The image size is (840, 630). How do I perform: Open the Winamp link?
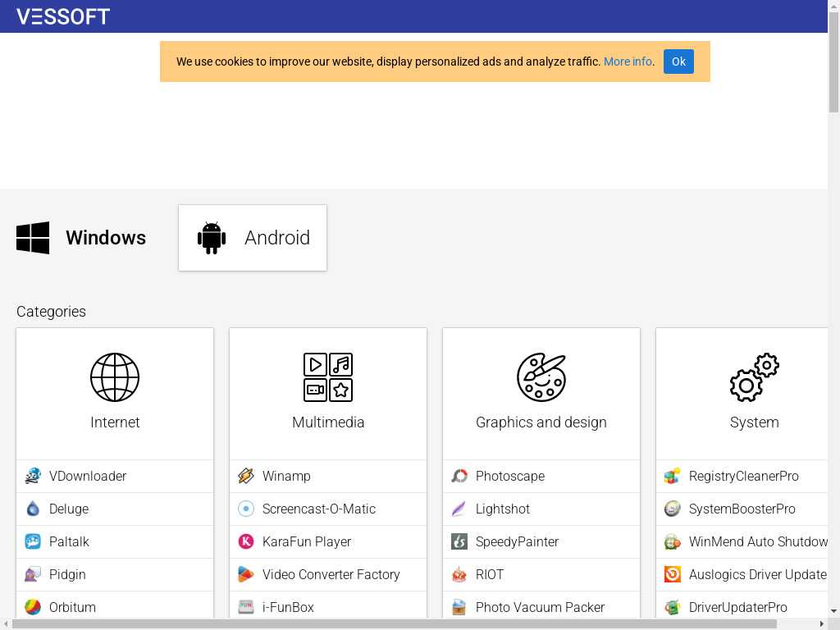click(328, 476)
